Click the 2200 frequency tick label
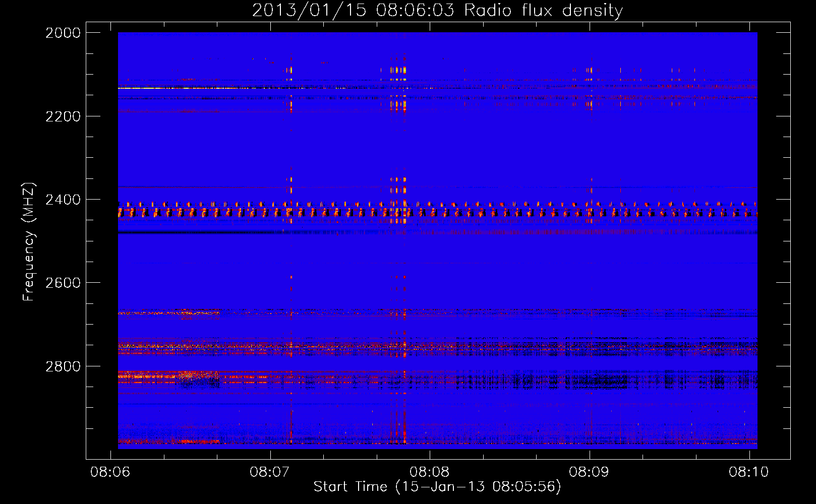Viewport: 816px width, 504px height. click(x=63, y=116)
